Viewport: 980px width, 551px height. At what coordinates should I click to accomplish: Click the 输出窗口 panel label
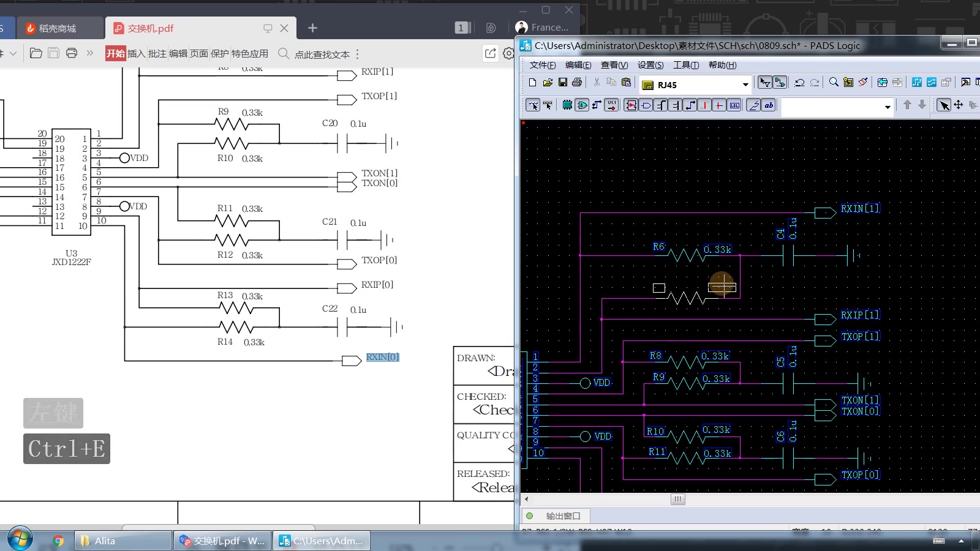[563, 515]
